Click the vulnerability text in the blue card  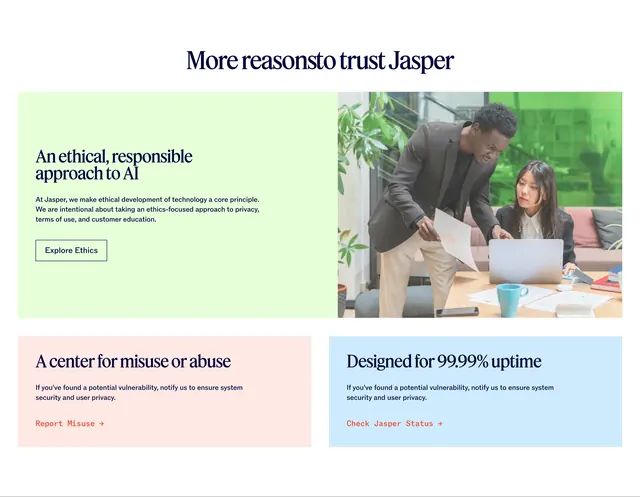[450, 392]
